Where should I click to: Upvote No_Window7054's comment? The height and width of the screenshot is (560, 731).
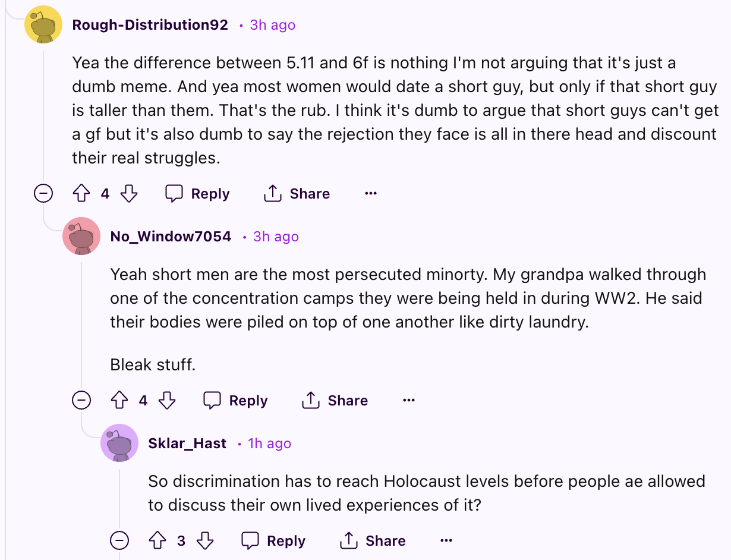(119, 401)
